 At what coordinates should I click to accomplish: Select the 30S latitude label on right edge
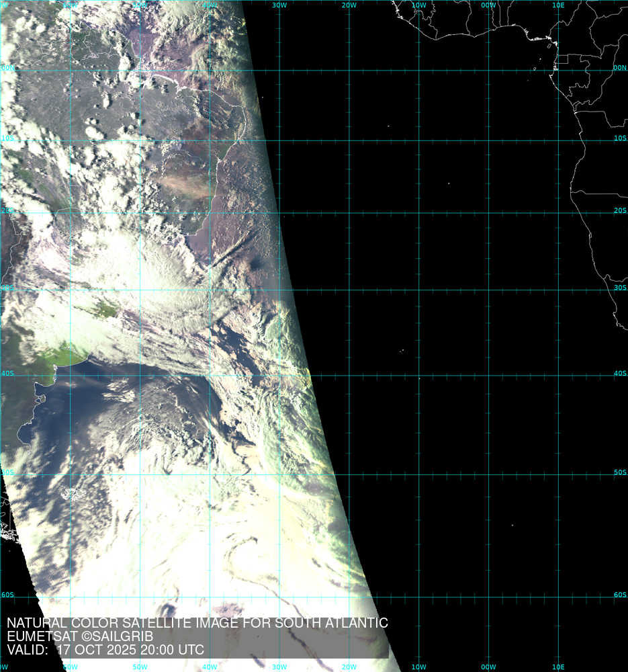(x=619, y=288)
